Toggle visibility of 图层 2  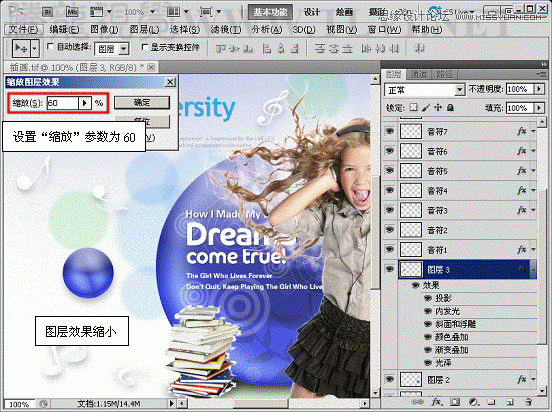pos(389,379)
